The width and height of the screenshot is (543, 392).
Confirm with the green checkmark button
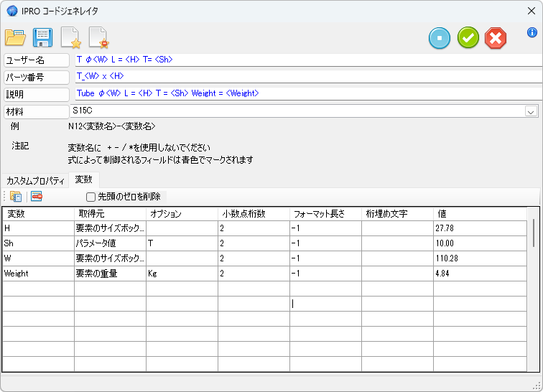(x=468, y=38)
